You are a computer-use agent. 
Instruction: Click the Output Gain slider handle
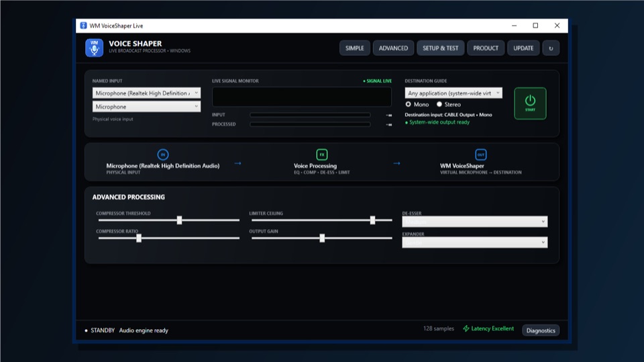[322, 238]
